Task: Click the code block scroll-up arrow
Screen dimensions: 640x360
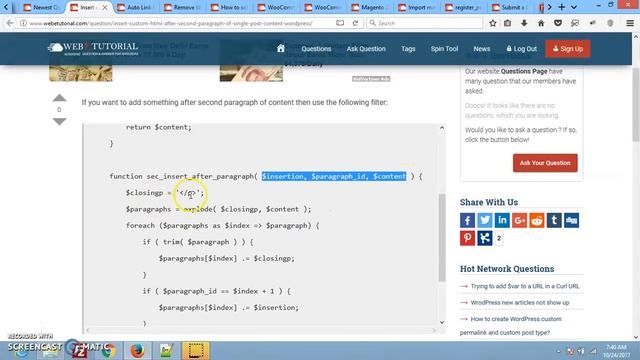Action: pyautogui.click(x=442, y=128)
